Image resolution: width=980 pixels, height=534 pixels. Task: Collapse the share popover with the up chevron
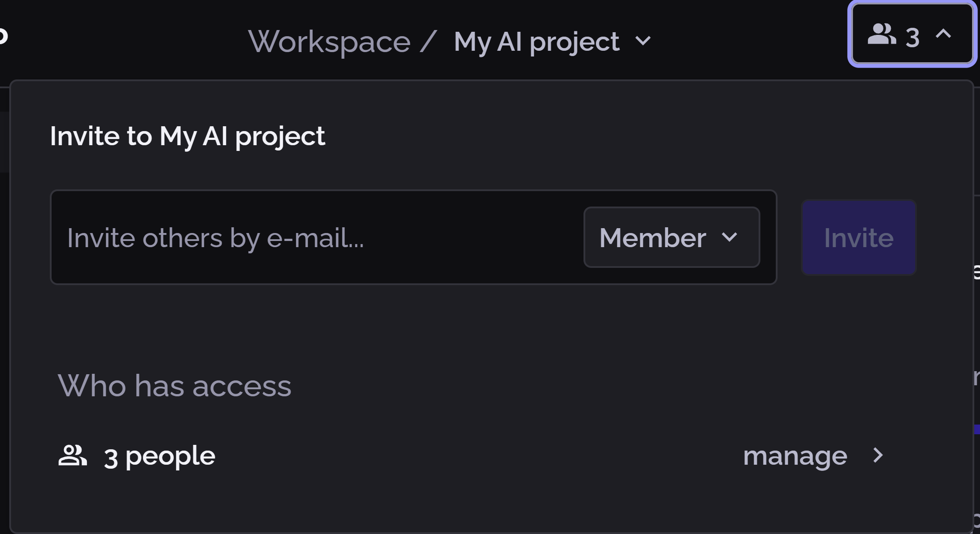click(942, 34)
